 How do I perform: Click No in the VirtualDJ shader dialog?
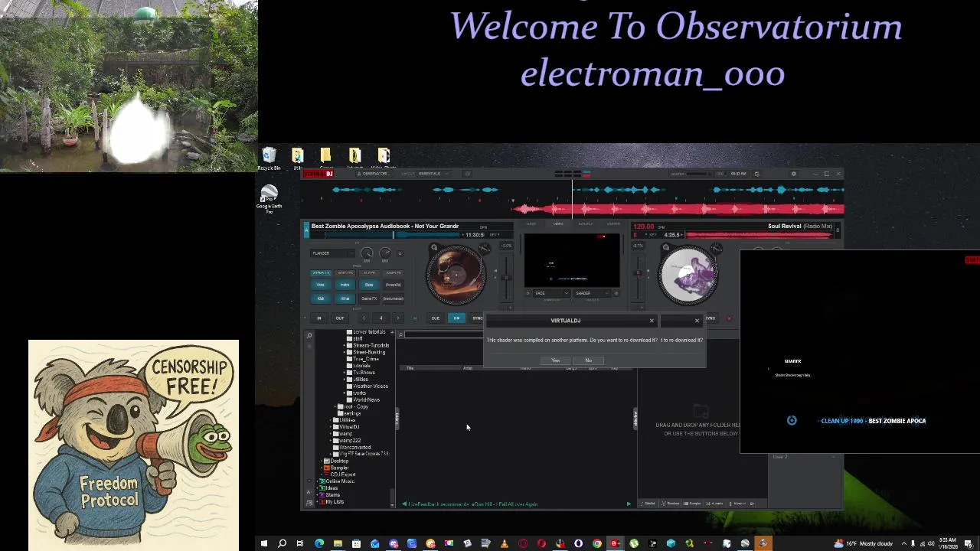point(588,360)
